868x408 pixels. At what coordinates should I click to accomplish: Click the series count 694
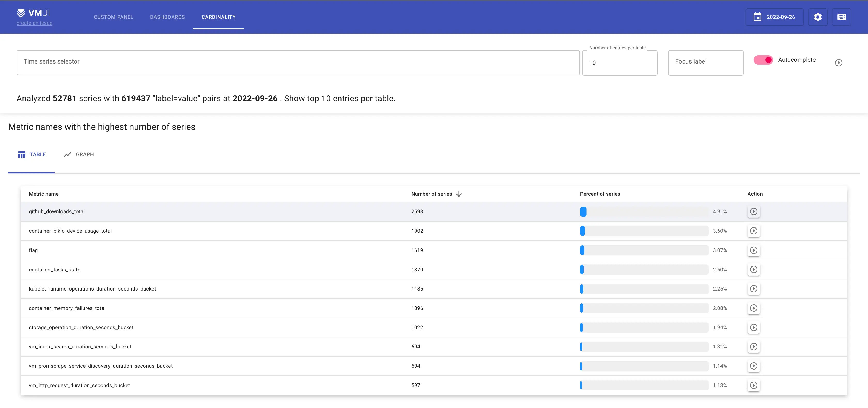416,347
